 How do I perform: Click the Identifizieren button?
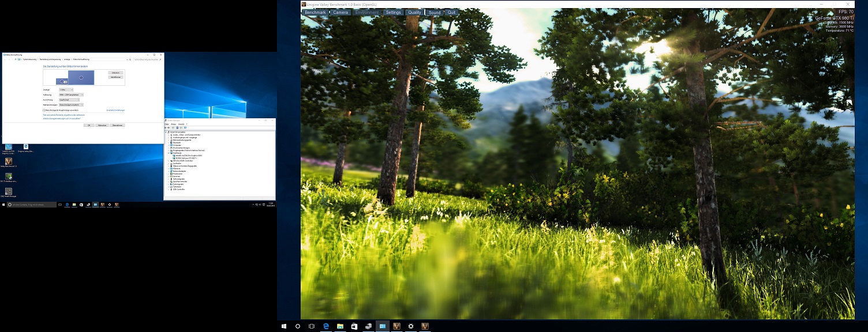pyautogui.click(x=115, y=77)
